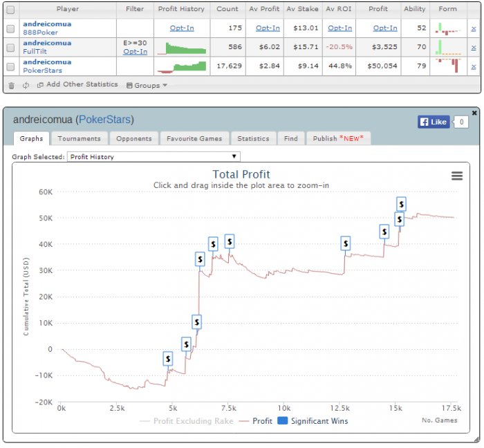Close the andreicomua PokerStars panel
This screenshot has height=448, width=484.
point(474,113)
